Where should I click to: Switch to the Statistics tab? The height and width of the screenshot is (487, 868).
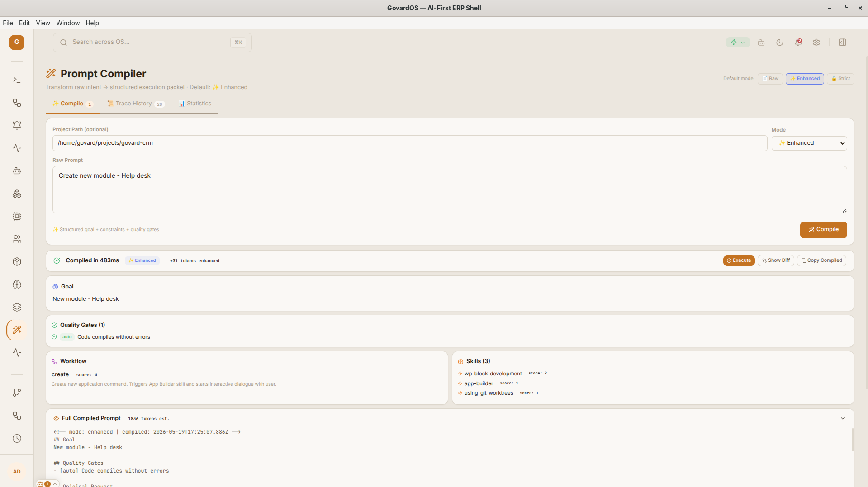point(194,104)
